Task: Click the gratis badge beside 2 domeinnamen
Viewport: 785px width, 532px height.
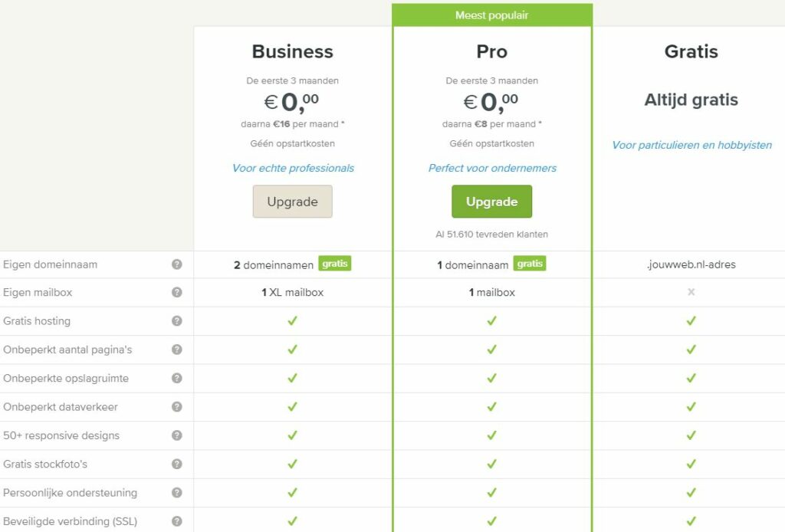Action: pos(336,263)
